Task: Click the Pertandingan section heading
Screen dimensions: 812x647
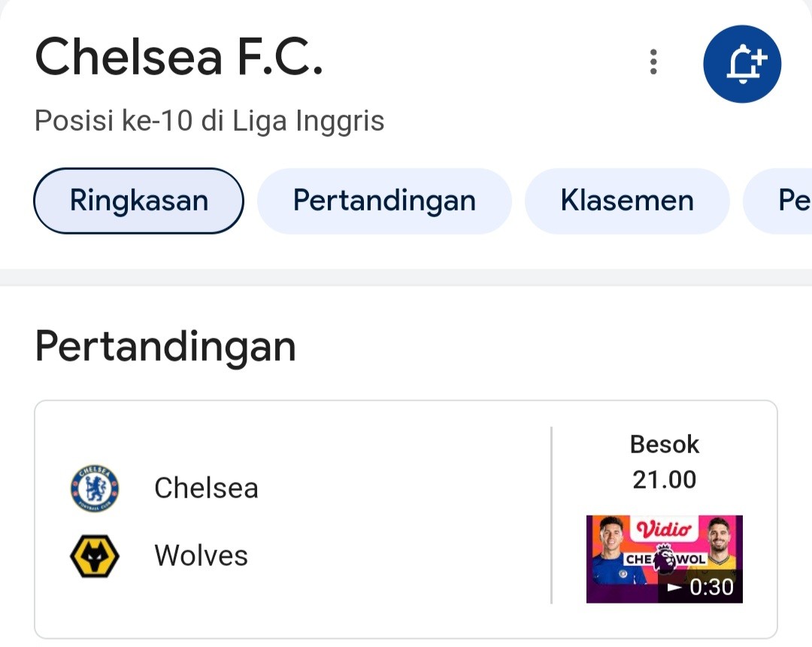Action: (x=165, y=346)
